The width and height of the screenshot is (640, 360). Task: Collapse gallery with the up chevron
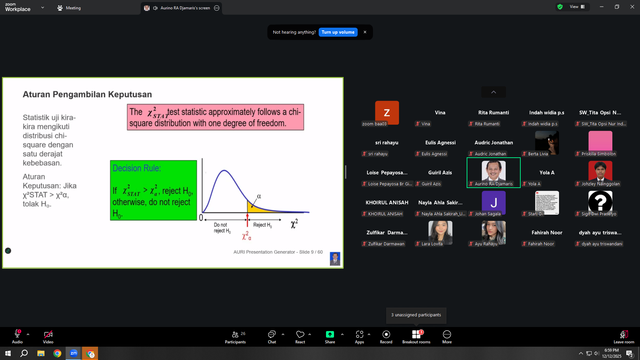[x=493, y=92]
